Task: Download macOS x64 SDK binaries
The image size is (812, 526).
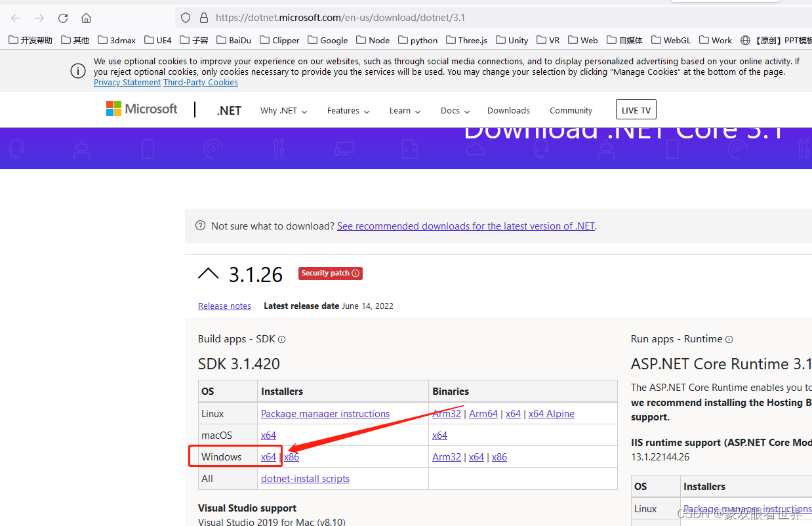Action: pos(439,435)
